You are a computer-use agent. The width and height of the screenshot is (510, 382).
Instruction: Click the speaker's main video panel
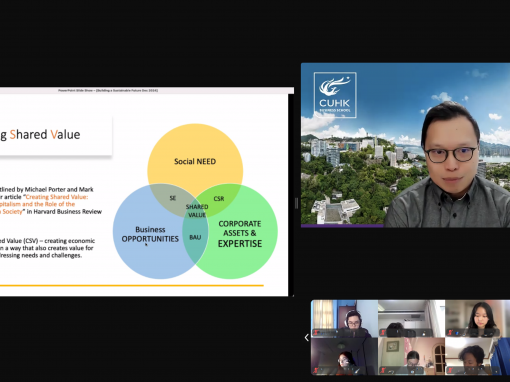[405, 145]
